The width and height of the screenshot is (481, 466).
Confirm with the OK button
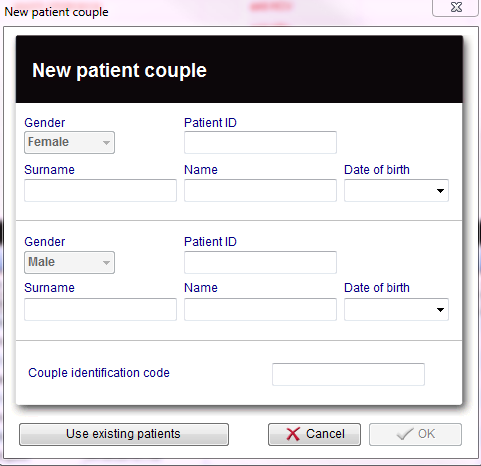point(415,434)
